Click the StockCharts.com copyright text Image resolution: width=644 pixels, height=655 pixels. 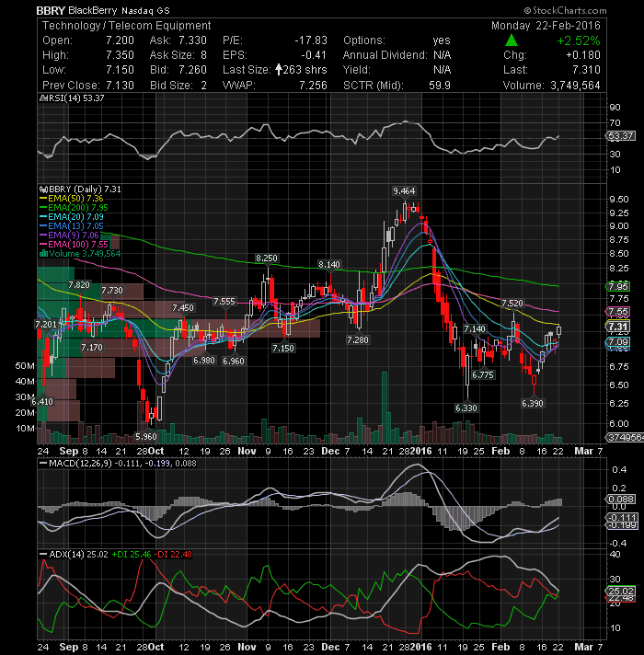pyautogui.click(x=566, y=10)
